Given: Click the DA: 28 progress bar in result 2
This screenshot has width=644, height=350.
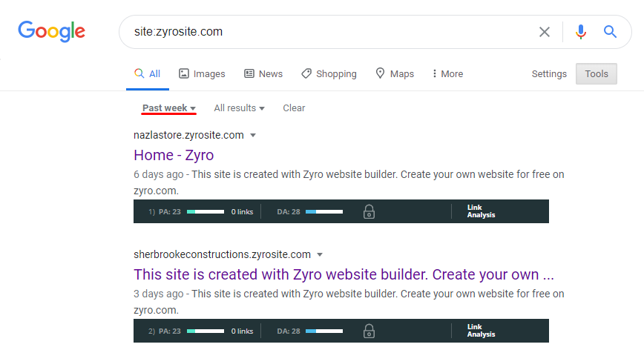Looking at the screenshot, I should pos(324,331).
